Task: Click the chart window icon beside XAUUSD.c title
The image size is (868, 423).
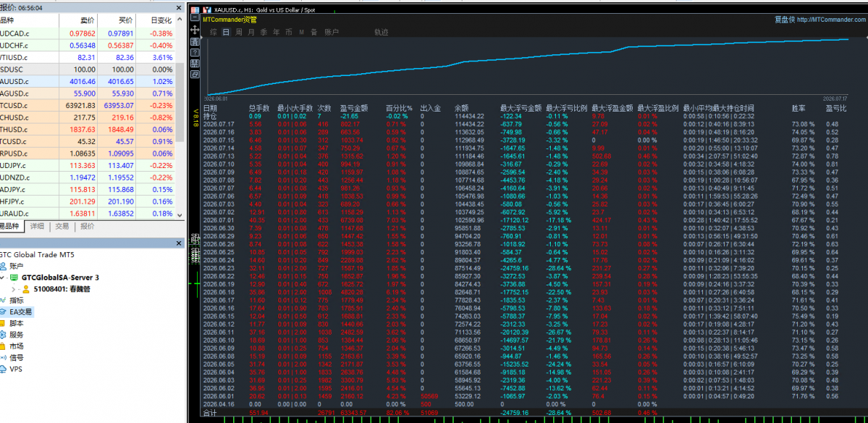Action: coord(207,10)
